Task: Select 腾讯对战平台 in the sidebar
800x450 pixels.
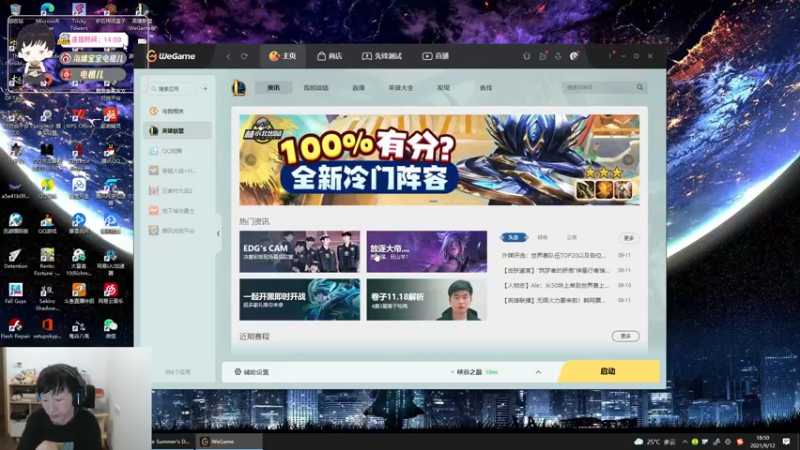Action: click(x=178, y=231)
